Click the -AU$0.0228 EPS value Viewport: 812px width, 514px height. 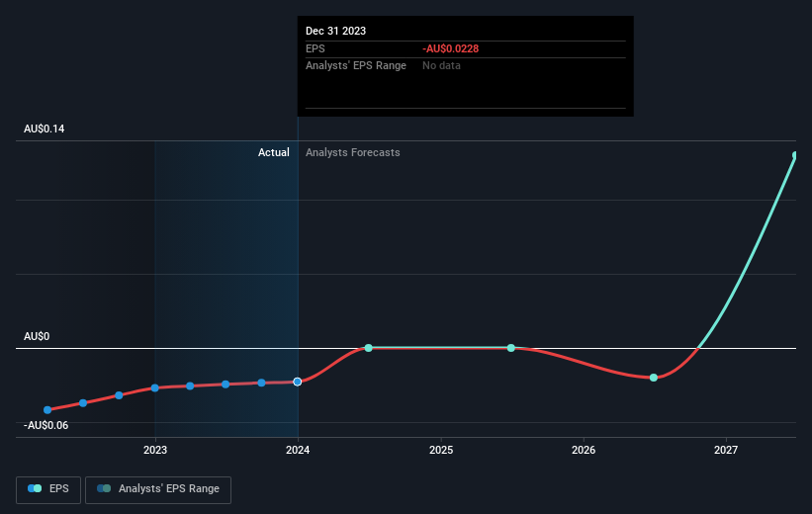tap(451, 48)
